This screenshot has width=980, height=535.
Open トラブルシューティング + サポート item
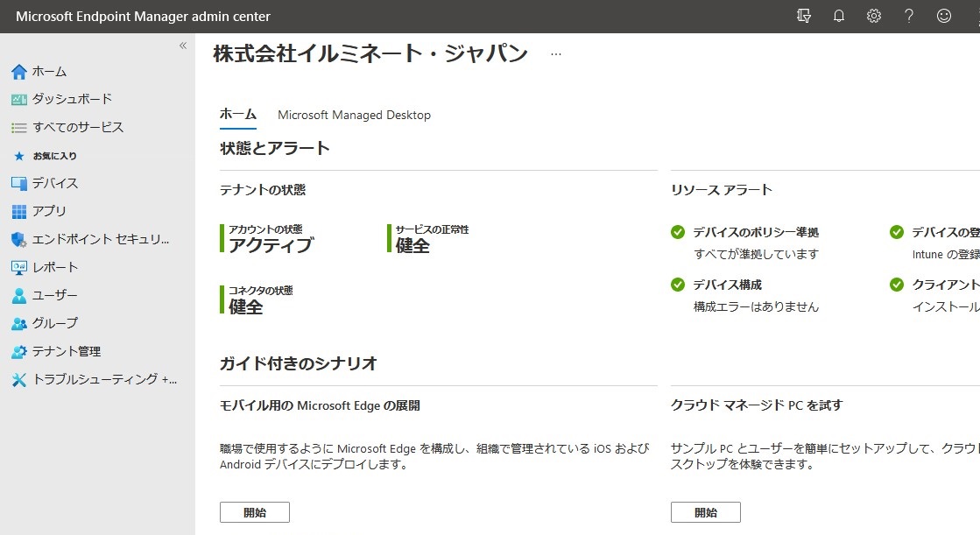[x=105, y=379]
